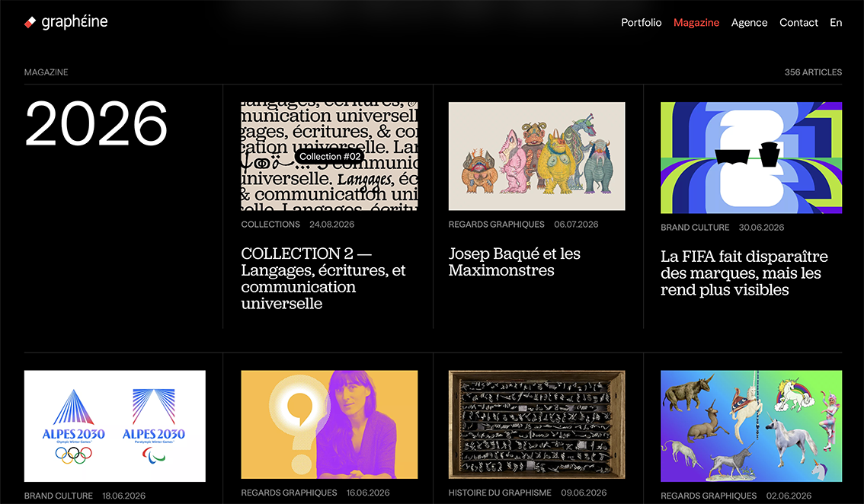
Task: Filter by COLLECTIONS category dated 24.08.2026
Action: coord(270,224)
